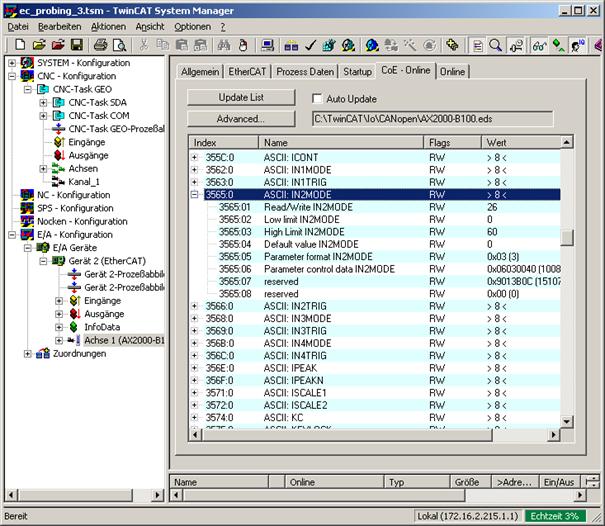Viewport: 605px width, 526px height.
Task: Expand the 356E:0 IPEAK entry
Action: (195, 368)
